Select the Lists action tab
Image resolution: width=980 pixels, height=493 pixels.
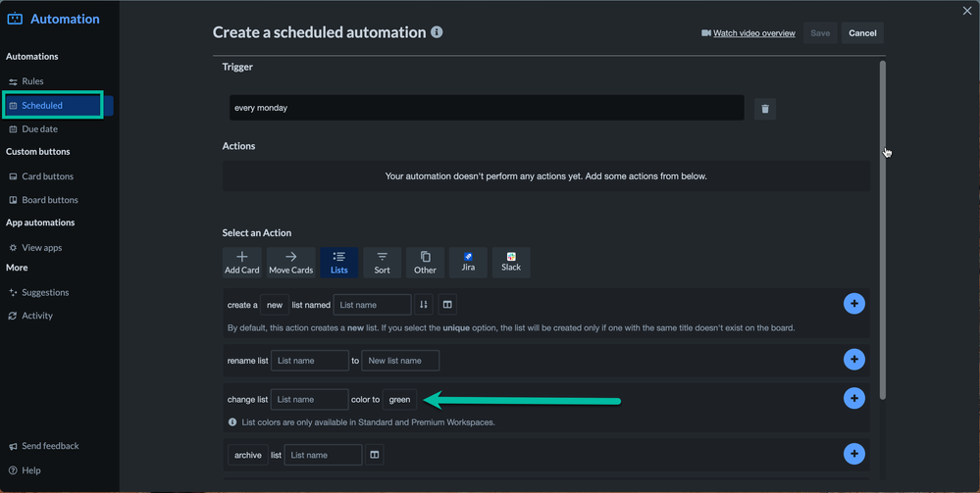[x=338, y=263]
